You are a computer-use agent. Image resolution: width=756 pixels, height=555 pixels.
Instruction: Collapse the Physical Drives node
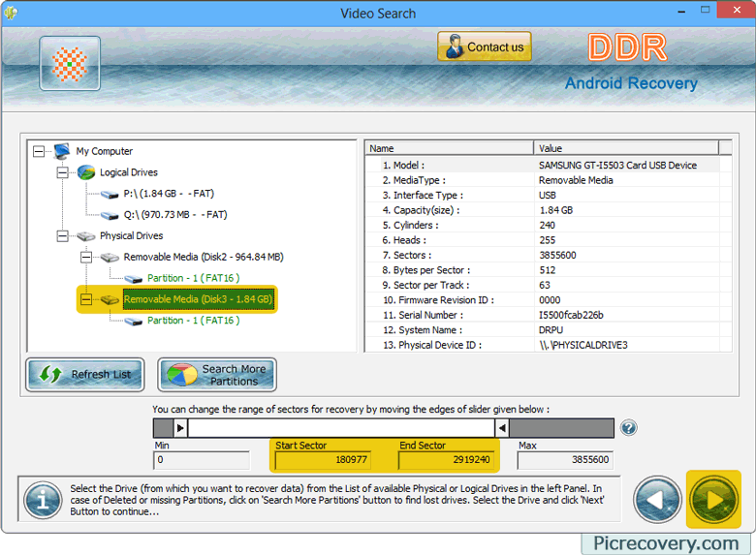click(x=62, y=236)
